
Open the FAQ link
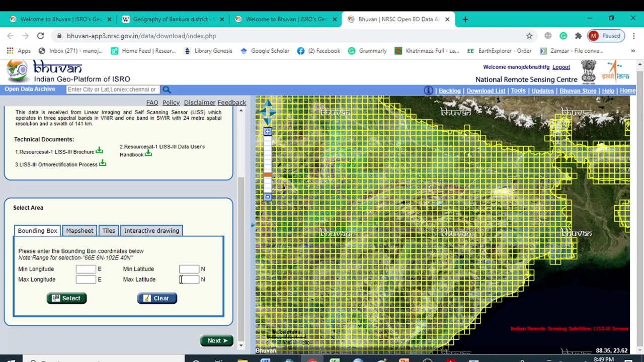[x=152, y=103]
